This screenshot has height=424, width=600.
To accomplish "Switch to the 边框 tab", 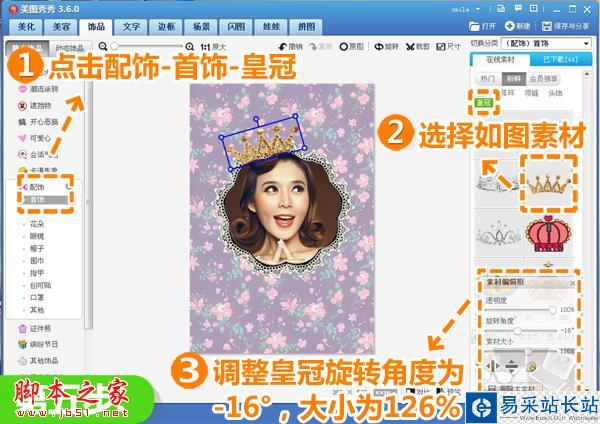I will point(166,27).
